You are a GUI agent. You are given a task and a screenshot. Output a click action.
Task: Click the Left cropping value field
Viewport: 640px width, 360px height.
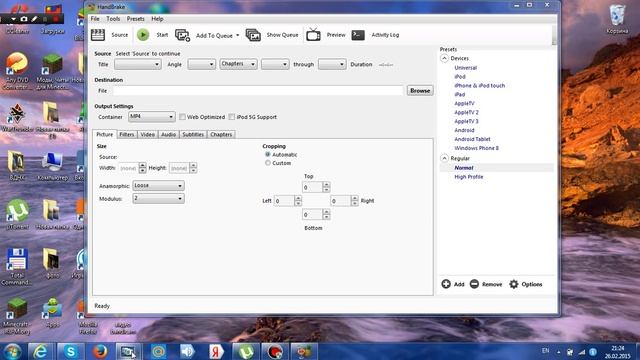point(284,201)
